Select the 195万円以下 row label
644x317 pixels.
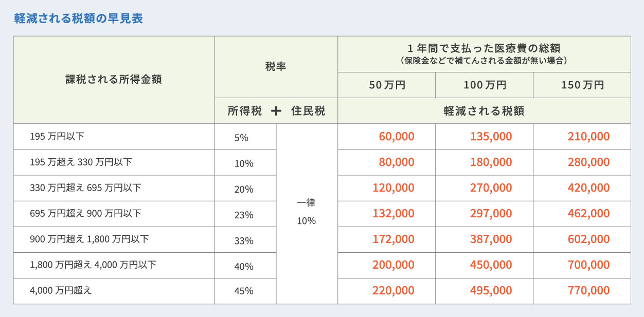click(114, 137)
